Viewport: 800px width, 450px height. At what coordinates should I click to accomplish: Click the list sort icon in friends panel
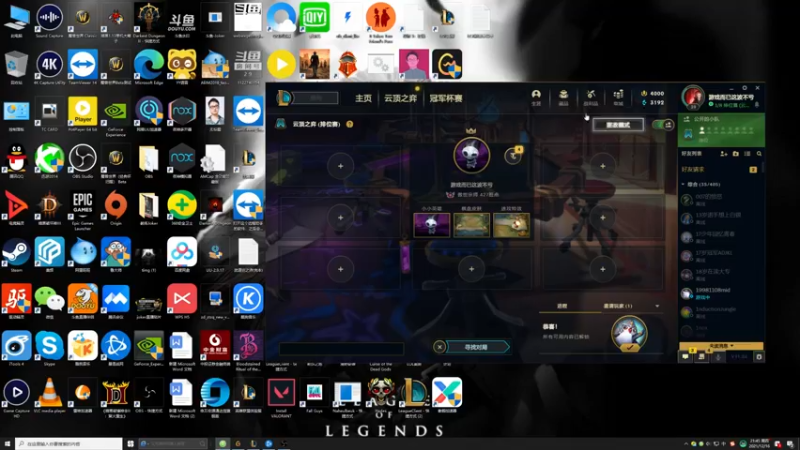pyautogui.click(x=747, y=154)
